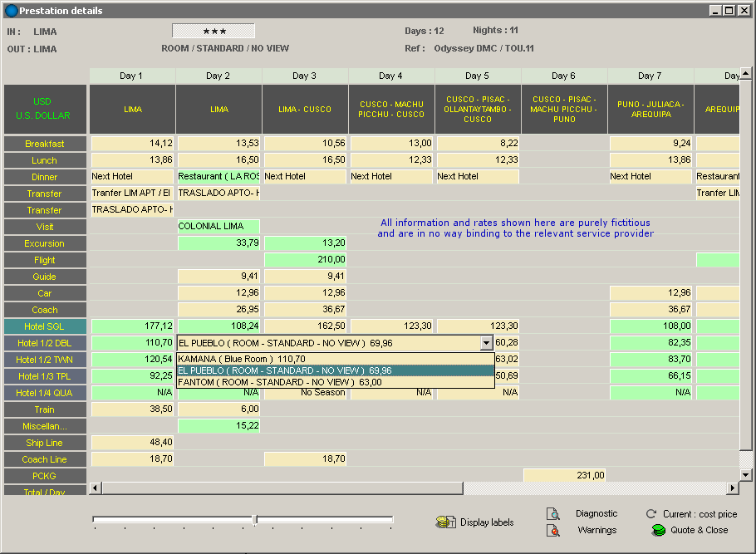Click the Hotel SGL row header
The height and width of the screenshot is (554, 756).
click(45, 326)
